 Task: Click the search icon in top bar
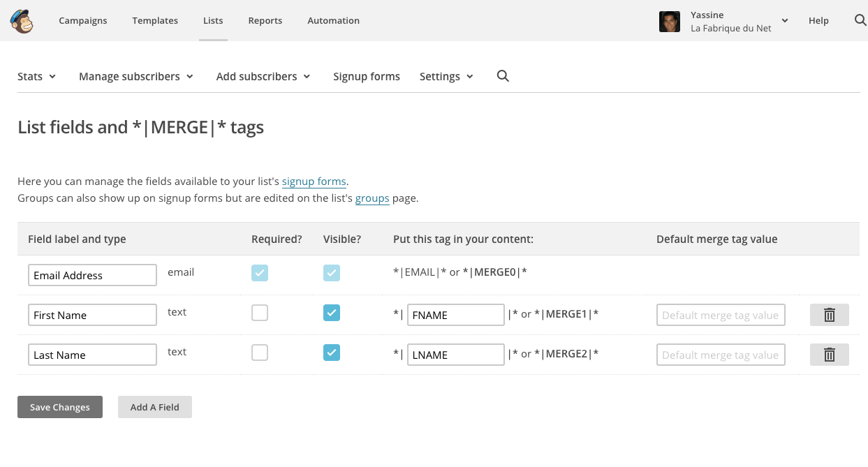[x=860, y=20]
